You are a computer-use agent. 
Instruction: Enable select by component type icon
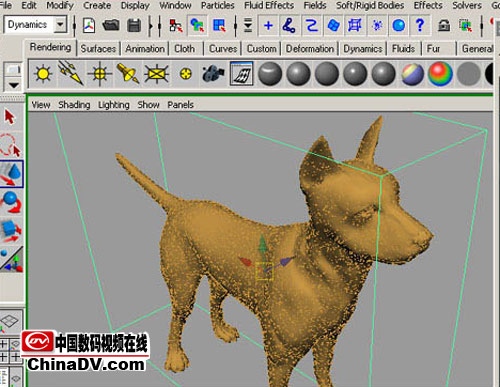point(219,25)
